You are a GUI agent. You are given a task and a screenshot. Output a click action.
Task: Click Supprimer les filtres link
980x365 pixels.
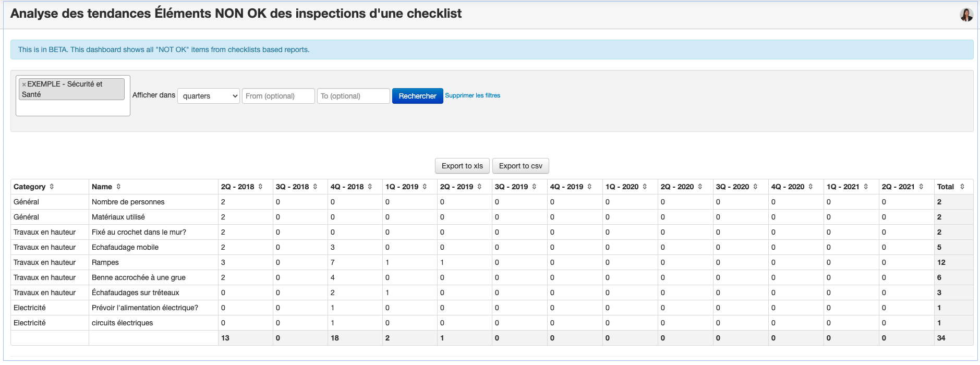point(473,95)
